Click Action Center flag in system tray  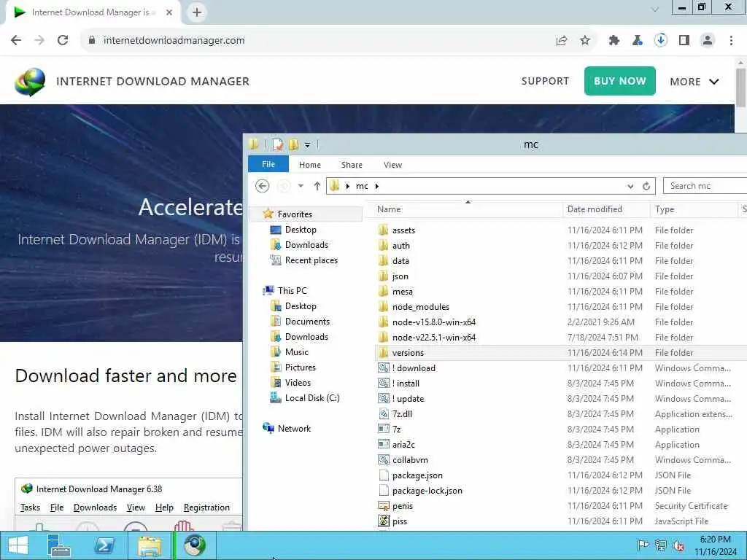pyautogui.click(x=643, y=545)
